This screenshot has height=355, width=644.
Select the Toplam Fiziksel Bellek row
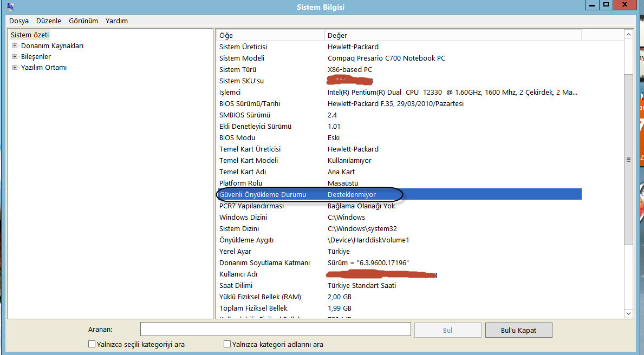(x=399, y=308)
